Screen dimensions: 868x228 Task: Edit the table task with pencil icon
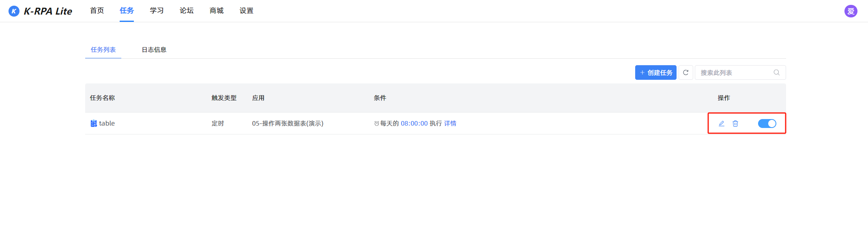pyautogui.click(x=722, y=124)
